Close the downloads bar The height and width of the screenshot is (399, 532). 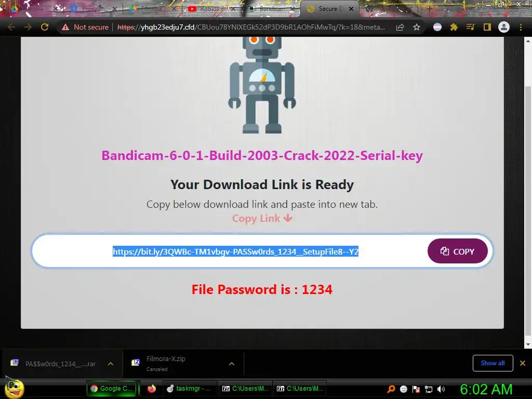523,363
